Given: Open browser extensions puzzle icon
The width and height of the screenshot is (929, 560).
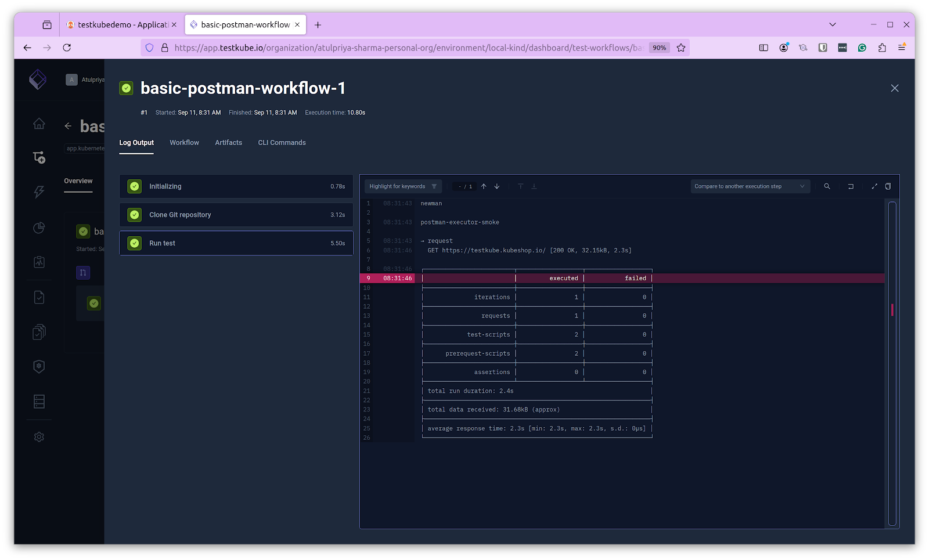Looking at the screenshot, I should (882, 48).
